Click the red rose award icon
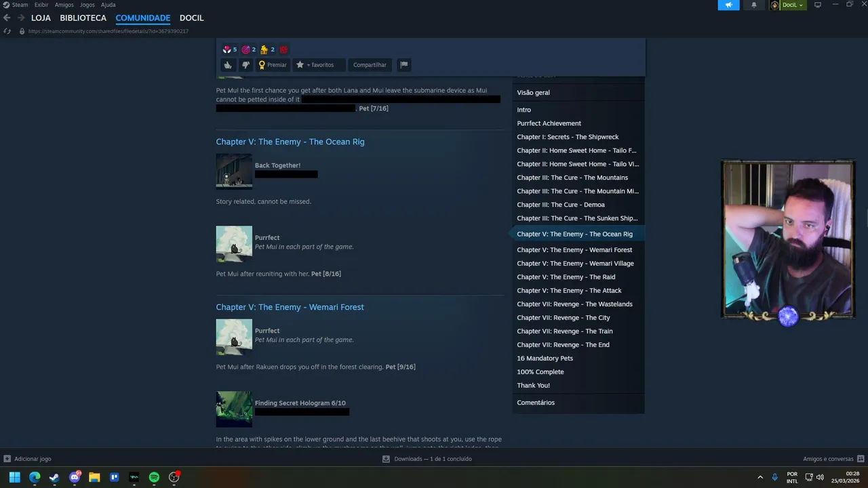This screenshot has height=488, width=868. pos(283,49)
